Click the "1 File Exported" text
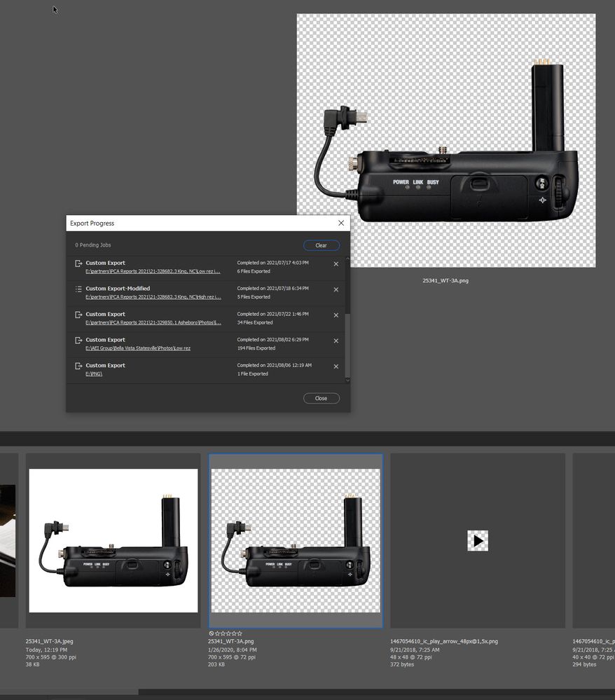Viewport: 615px width, 700px height. 253,374
